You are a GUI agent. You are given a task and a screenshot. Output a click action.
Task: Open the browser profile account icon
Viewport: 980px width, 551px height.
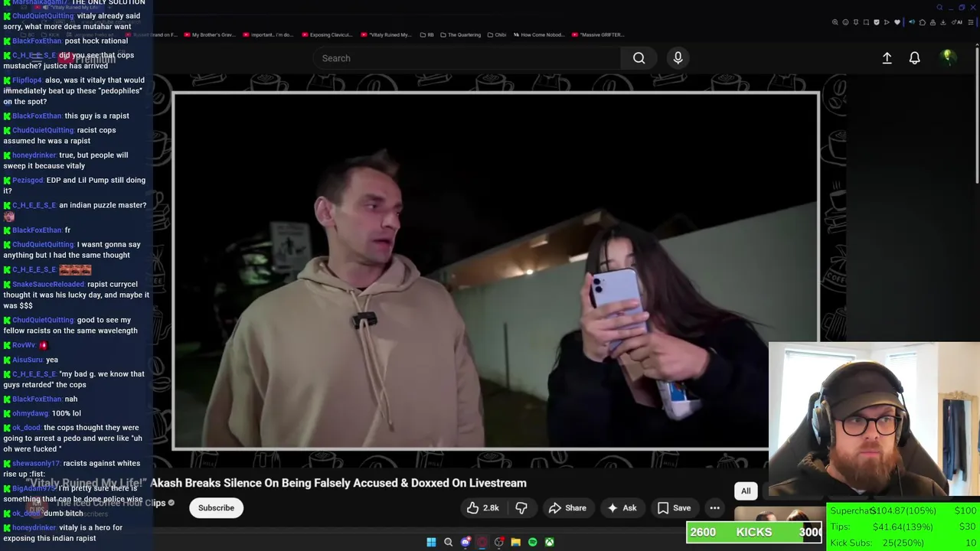(933, 22)
